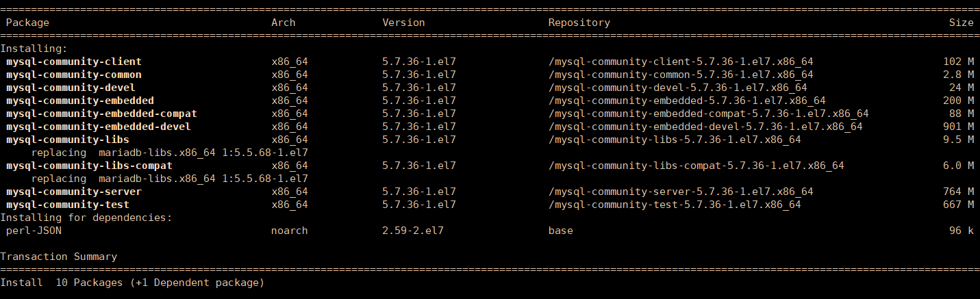Click the 102 M size value
The image size is (980, 299).
tap(958, 62)
